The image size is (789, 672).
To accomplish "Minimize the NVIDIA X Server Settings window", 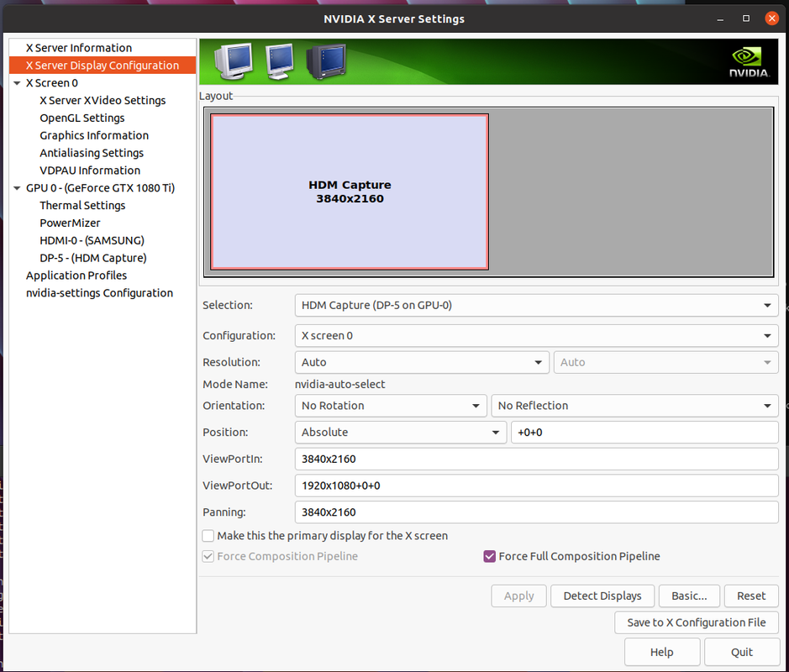I will pos(721,19).
